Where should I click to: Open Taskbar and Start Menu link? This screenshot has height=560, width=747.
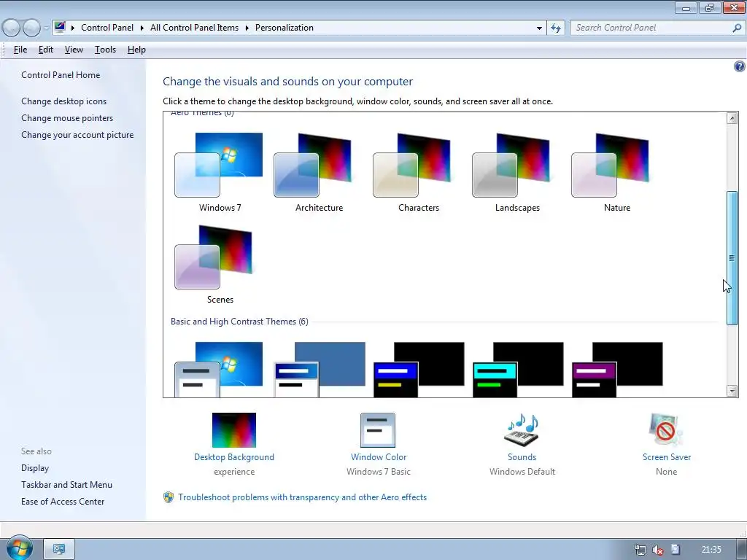[66, 484]
